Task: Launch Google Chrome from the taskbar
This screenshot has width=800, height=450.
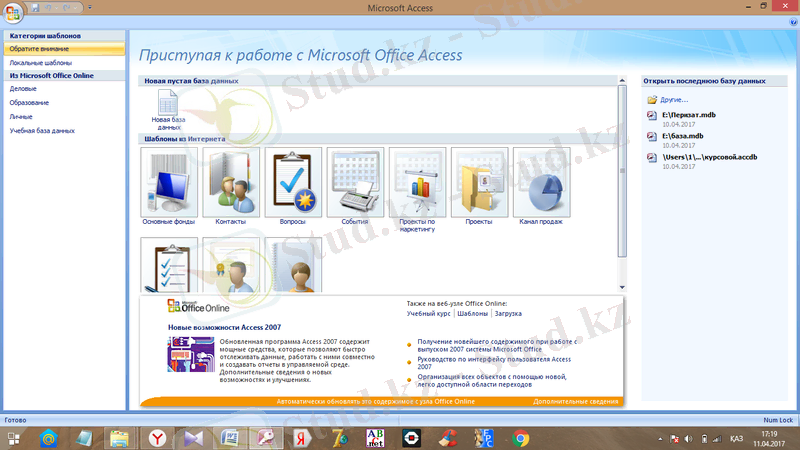Action: 520,437
